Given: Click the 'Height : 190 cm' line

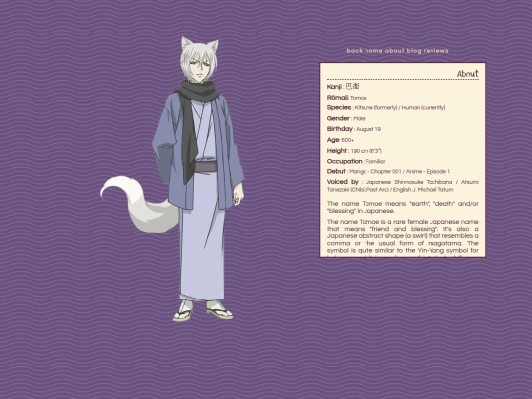Looking at the screenshot, I should tap(355, 151).
